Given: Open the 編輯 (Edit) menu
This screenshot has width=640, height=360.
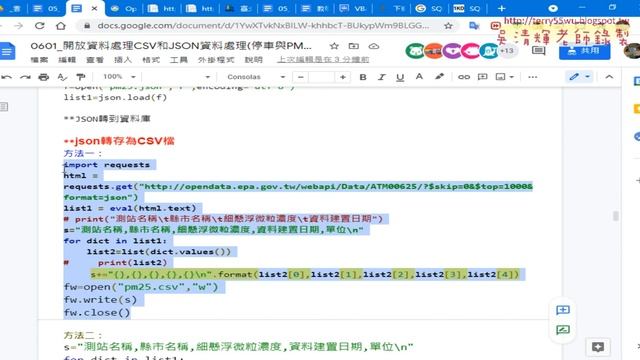Looking at the screenshot, I should [67, 60].
